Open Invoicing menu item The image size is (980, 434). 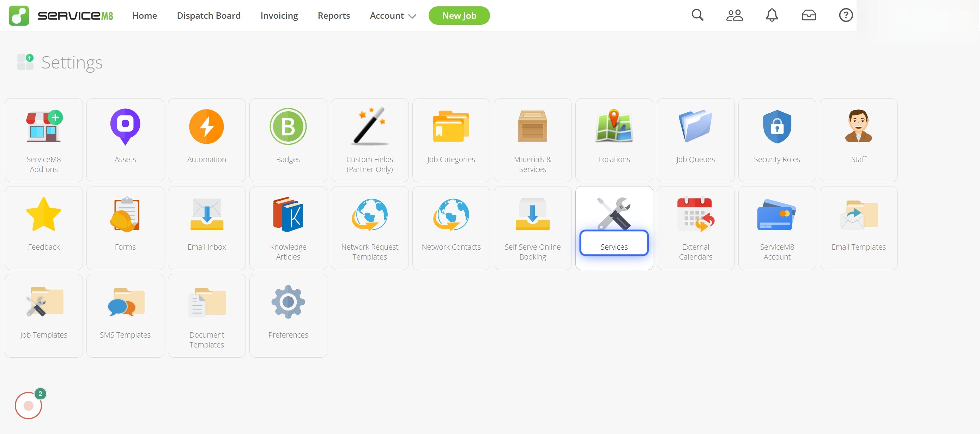[279, 16]
